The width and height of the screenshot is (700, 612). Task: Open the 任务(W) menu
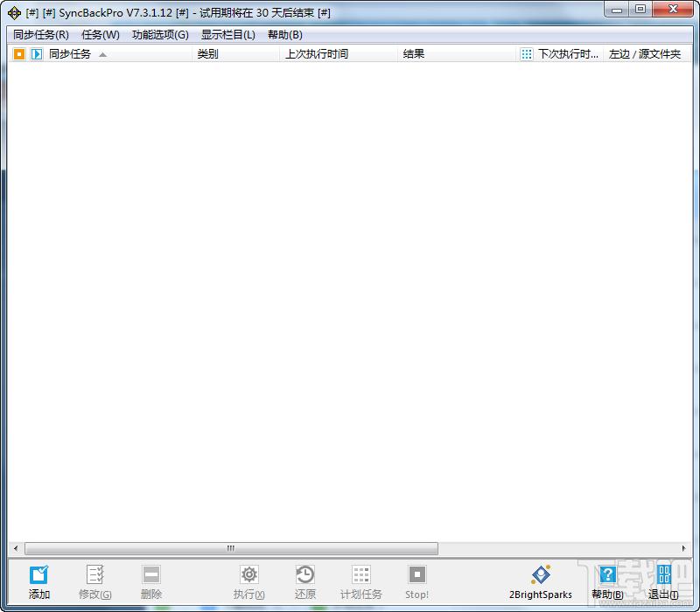point(101,35)
